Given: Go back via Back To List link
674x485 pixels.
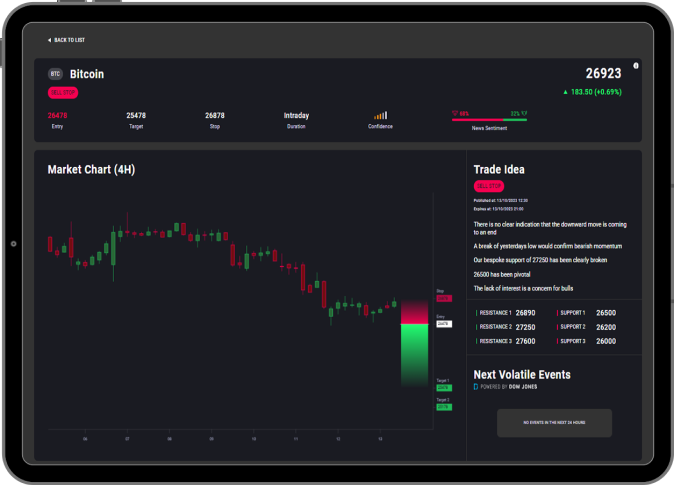Looking at the screenshot, I should tap(69, 40).
